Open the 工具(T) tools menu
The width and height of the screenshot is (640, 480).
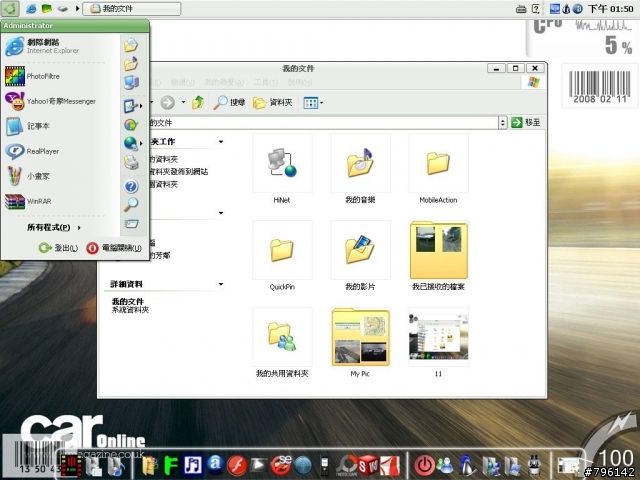point(266,82)
